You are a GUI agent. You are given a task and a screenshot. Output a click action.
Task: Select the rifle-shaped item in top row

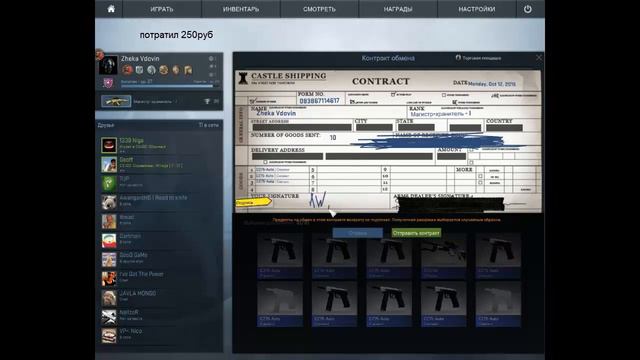tap(444, 256)
